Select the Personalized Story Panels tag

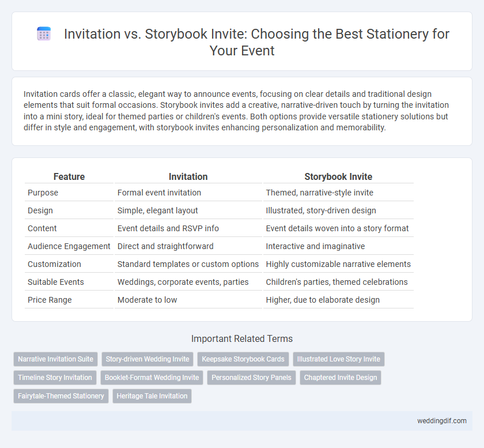click(x=251, y=378)
